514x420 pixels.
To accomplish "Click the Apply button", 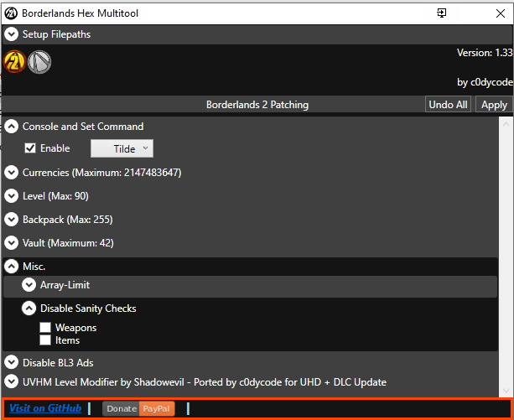I will pos(494,105).
